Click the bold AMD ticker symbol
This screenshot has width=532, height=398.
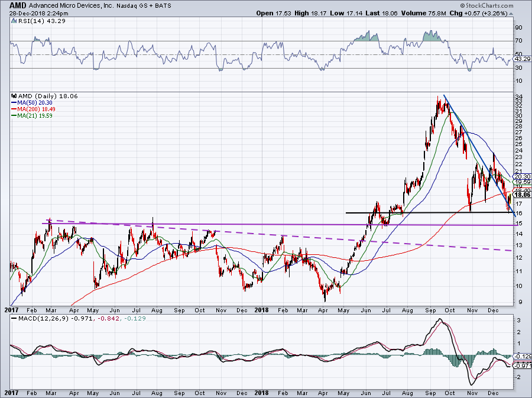(18, 5)
